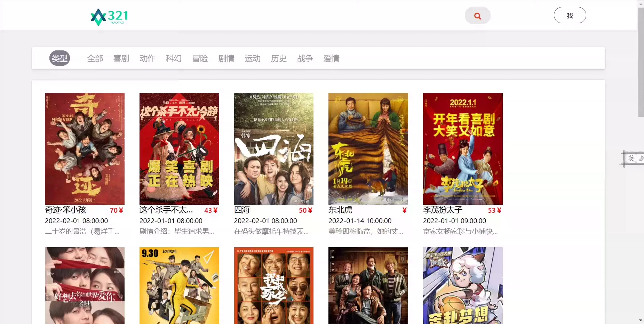The width and height of the screenshot is (644, 324).
Task: Click the 我 profile button
Action: pyautogui.click(x=570, y=15)
